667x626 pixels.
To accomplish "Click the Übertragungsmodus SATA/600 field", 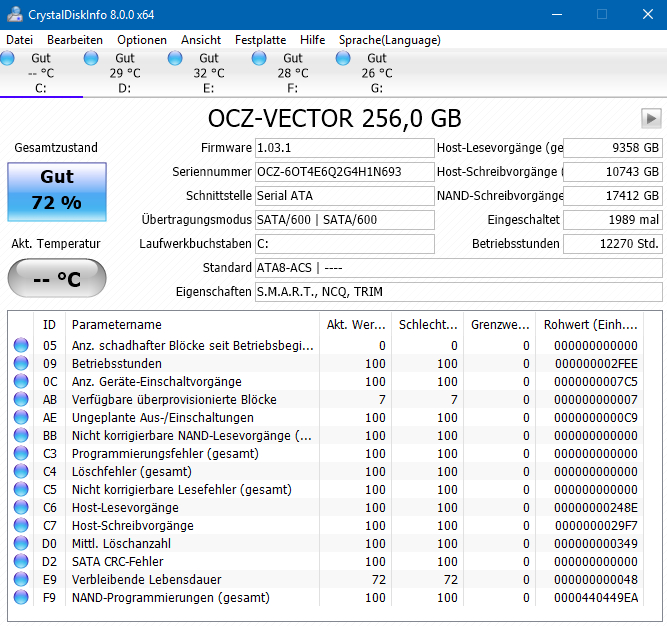I will 345,220.
